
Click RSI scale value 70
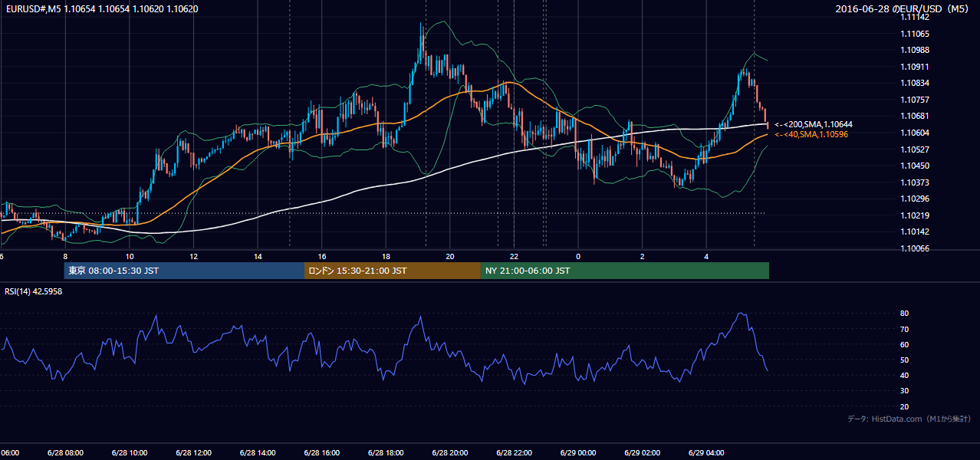pyautogui.click(x=905, y=329)
